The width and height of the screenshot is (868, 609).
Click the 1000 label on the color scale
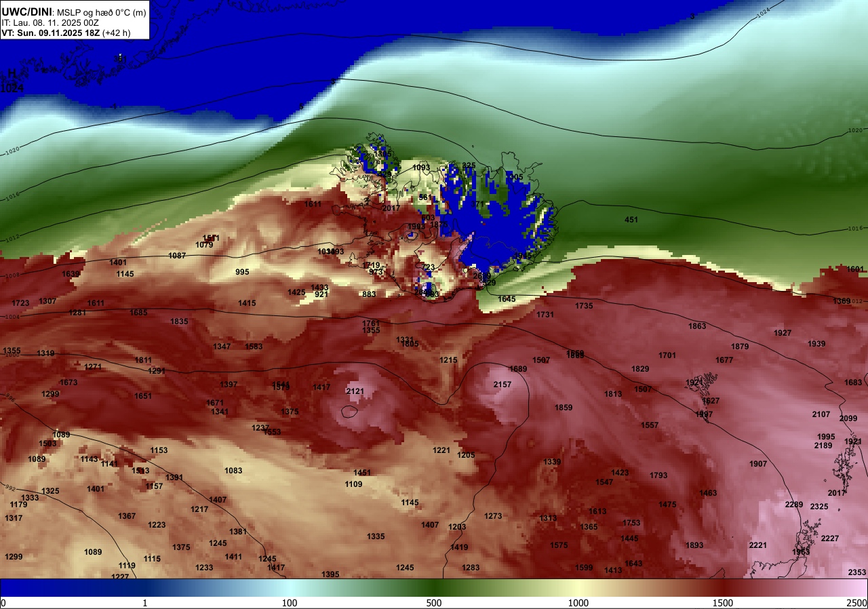click(578, 603)
